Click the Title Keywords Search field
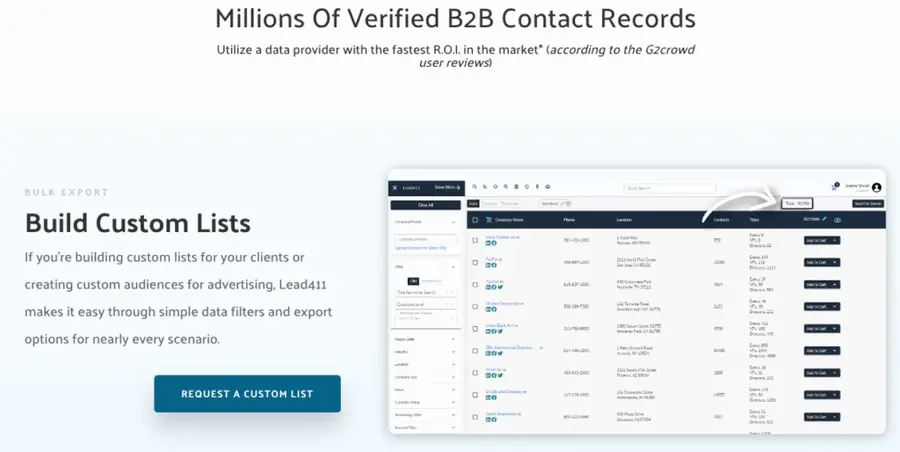This screenshot has width=900, height=452. (426, 292)
